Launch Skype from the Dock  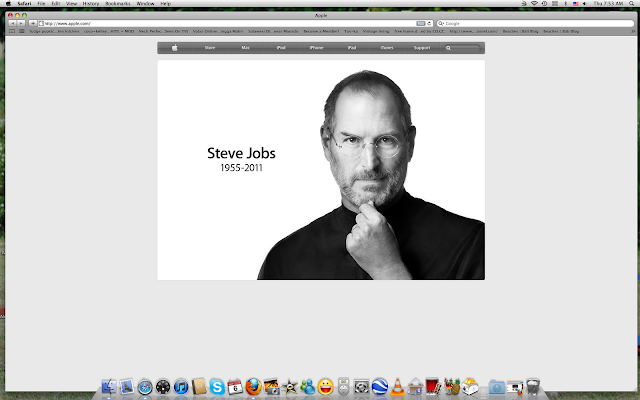coord(217,387)
